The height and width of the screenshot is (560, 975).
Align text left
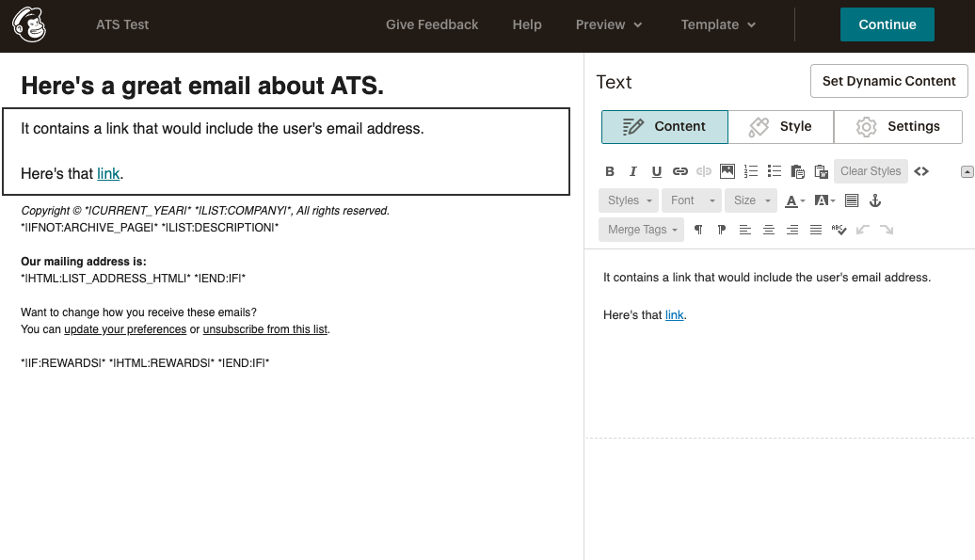click(x=745, y=230)
